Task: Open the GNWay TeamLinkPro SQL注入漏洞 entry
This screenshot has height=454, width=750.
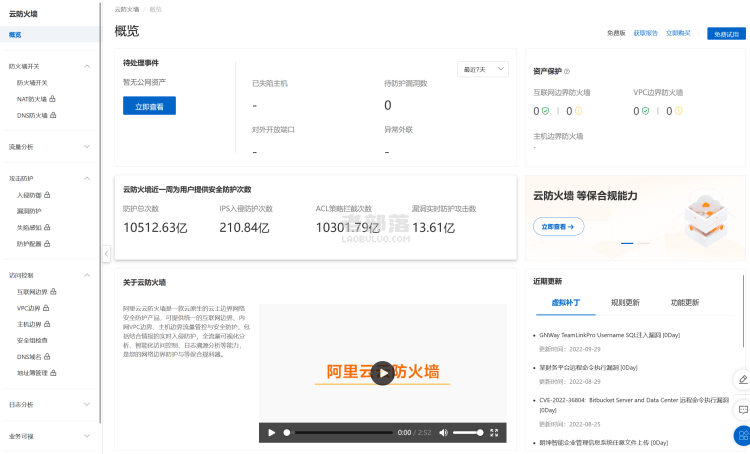Action: click(609, 335)
